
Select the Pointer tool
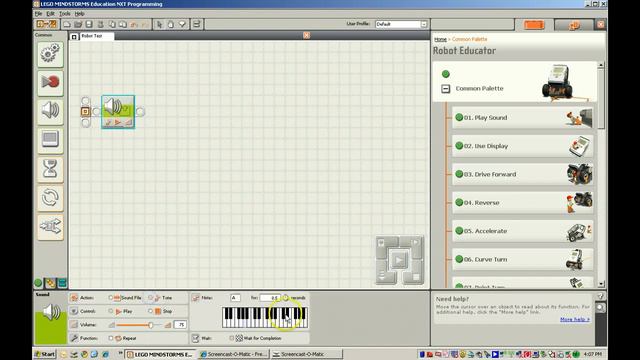pos(160,24)
